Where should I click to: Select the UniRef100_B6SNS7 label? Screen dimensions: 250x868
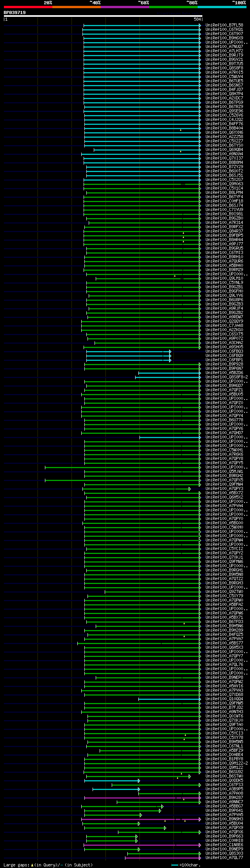224,85
